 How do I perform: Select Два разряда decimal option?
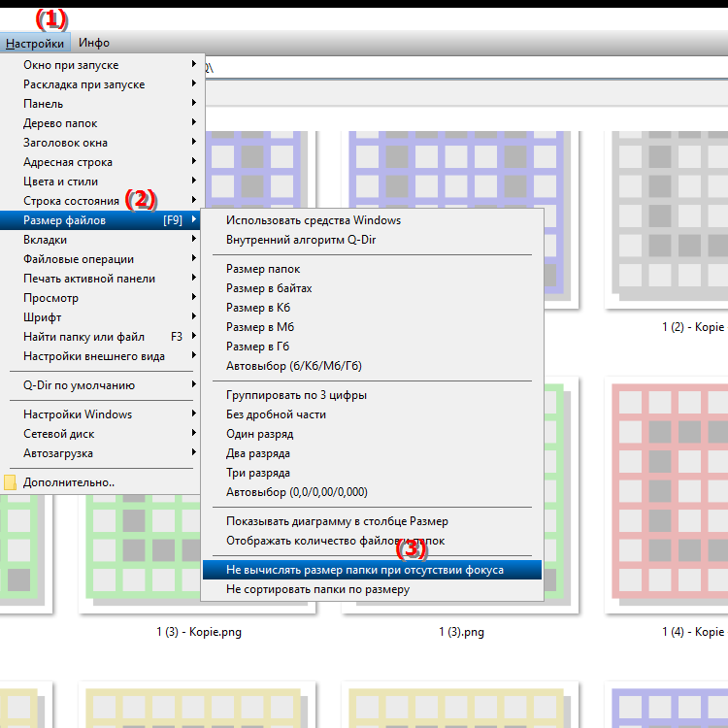tap(258, 453)
